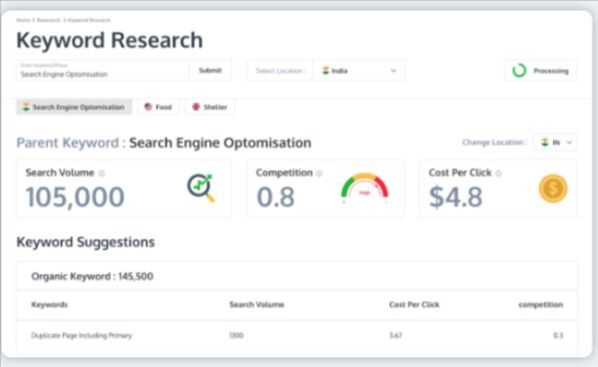This screenshot has width=598, height=367.
Task: Click Organic Keyword : 145,500 text
Action: tap(92, 276)
